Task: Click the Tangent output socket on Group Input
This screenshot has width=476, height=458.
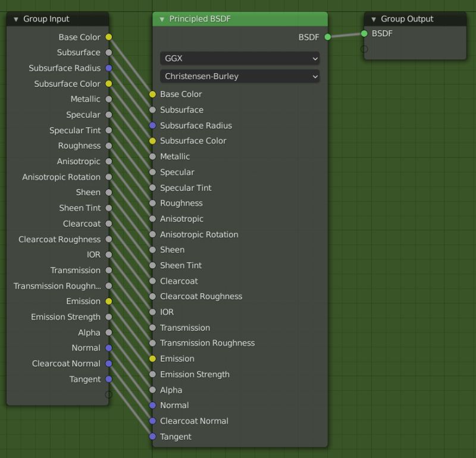Action: pyautogui.click(x=108, y=379)
